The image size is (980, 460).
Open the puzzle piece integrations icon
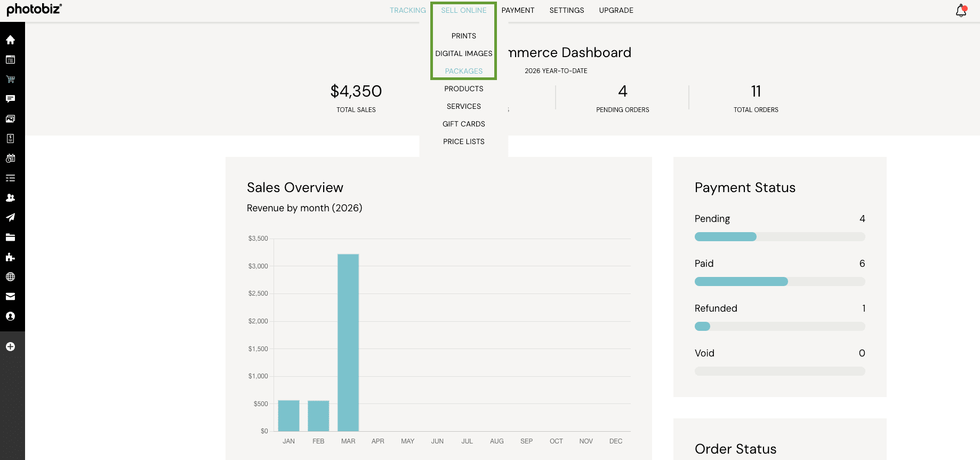(x=10, y=257)
